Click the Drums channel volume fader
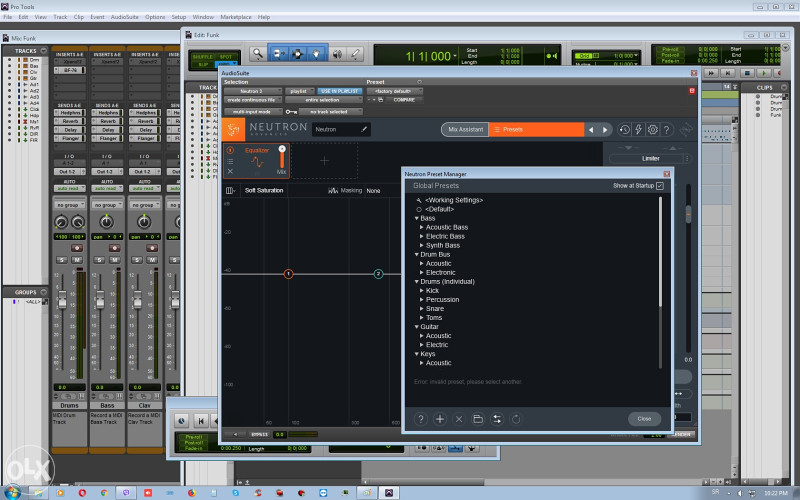This screenshot has width=800, height=500. point(62,299)
